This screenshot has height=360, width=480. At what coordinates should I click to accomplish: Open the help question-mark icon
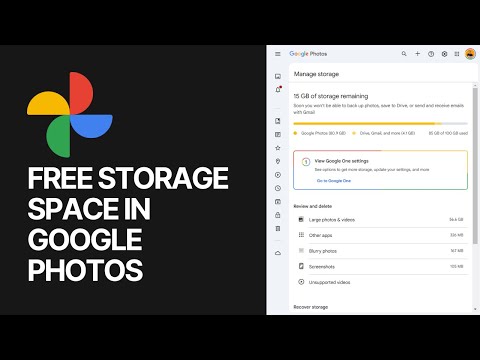[x=431, y=54]
